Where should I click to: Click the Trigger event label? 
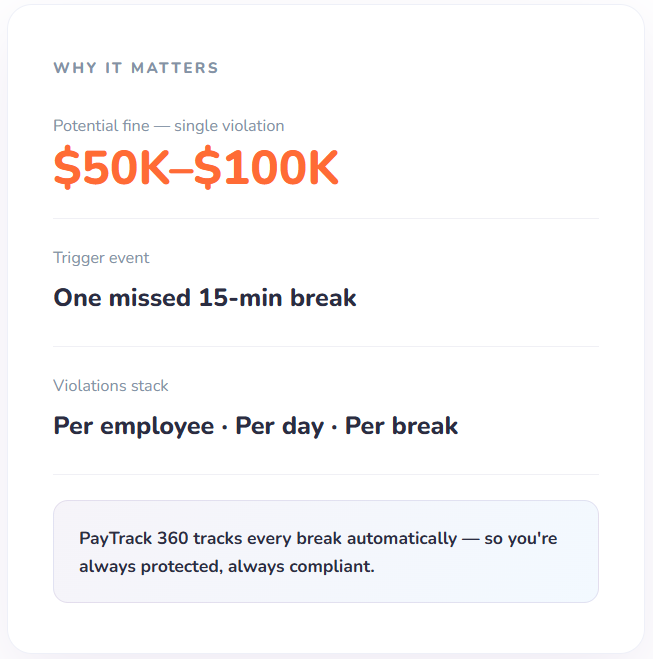101,258
